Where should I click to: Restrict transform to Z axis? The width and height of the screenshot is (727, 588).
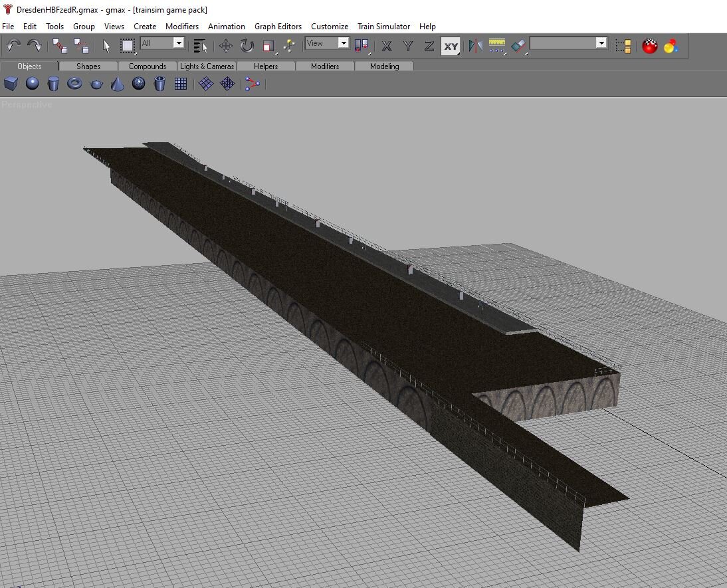coord(429,46)
